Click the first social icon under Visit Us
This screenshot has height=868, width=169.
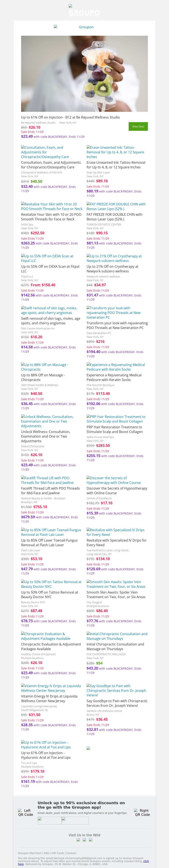(x=78, y=840)
